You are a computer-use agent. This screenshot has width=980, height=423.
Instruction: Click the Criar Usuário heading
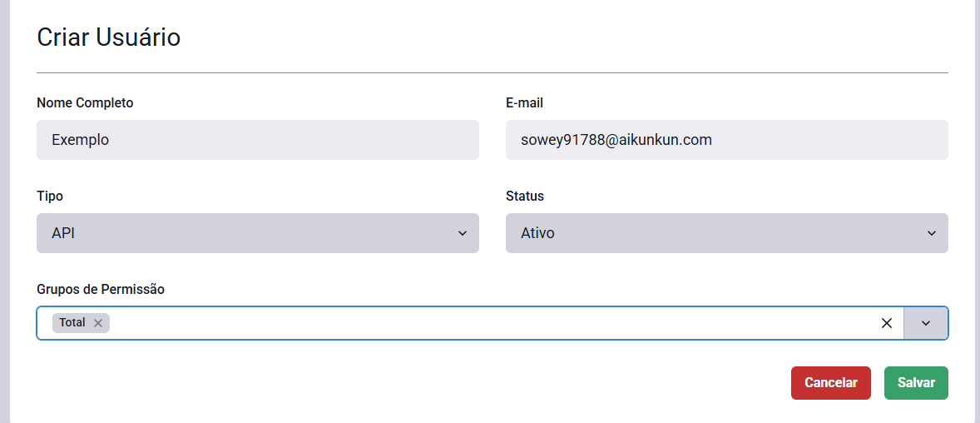pos(109,37)
